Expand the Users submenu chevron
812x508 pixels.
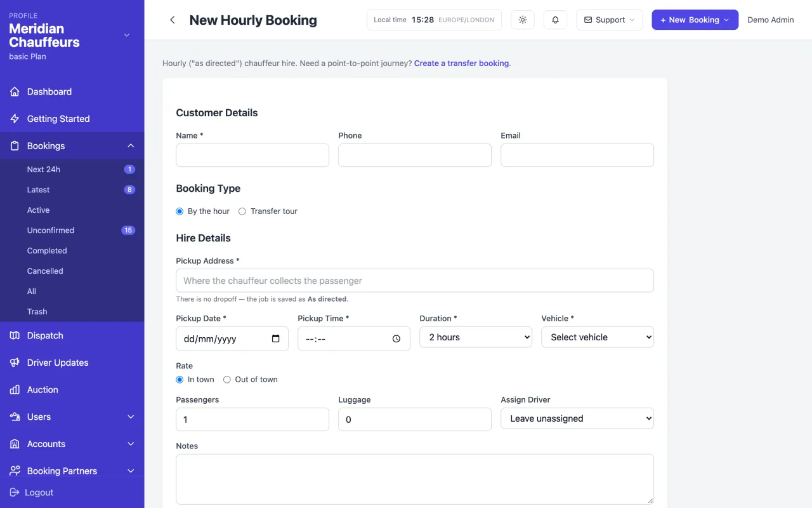[x=131, y=417]
